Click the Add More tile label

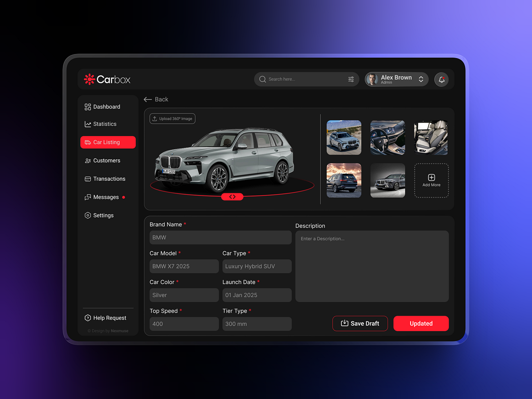click(x=431, y=185)
